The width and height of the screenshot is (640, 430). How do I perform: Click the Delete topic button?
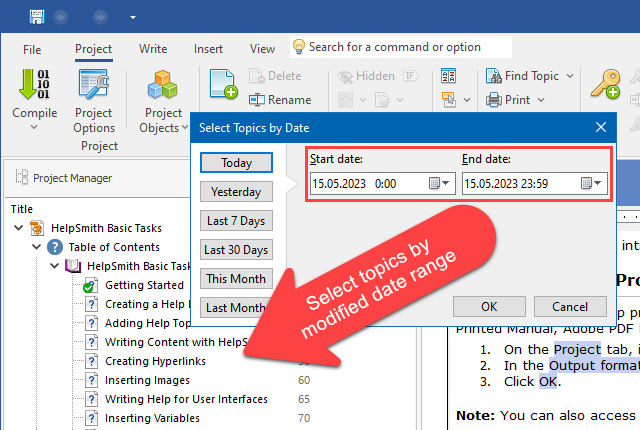coord(276,76)
